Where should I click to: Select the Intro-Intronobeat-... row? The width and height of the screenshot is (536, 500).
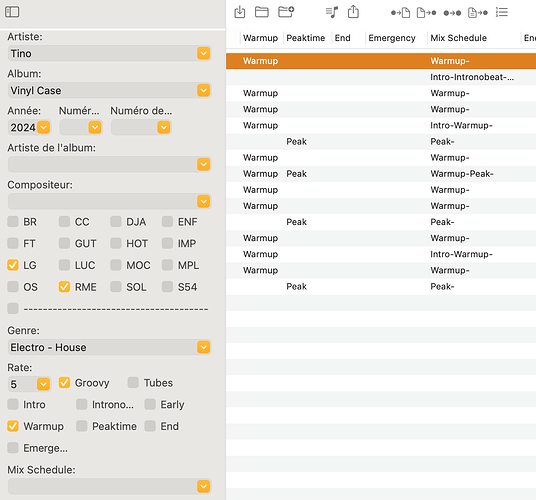click(381, 77)
